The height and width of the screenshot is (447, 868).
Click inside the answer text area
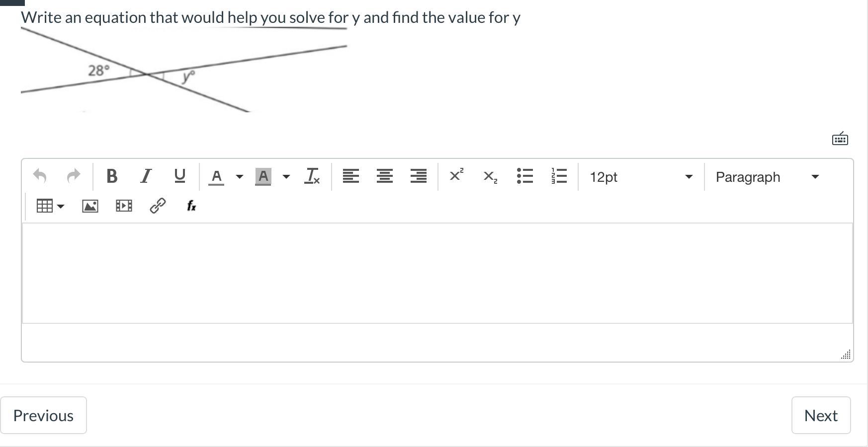[437, 273]
